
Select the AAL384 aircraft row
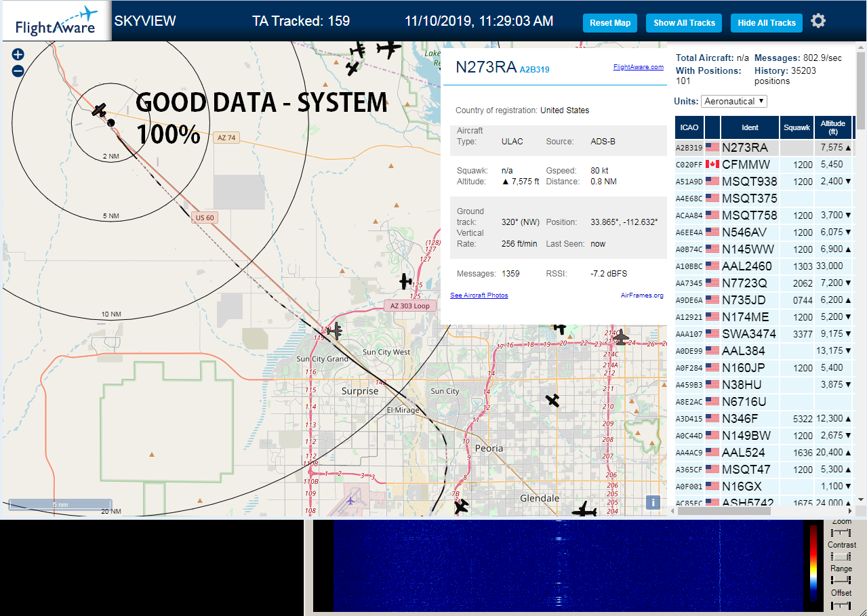click(764, 351)
